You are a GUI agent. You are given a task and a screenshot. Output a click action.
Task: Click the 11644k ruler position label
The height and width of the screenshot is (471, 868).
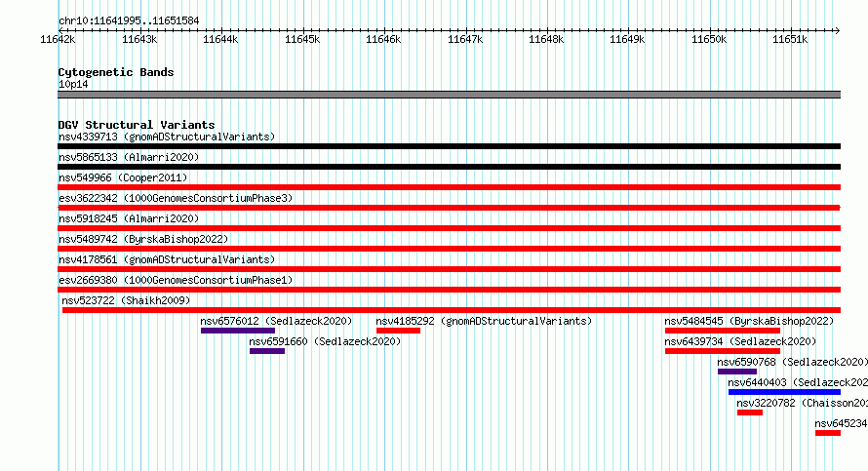coord(220,39)
